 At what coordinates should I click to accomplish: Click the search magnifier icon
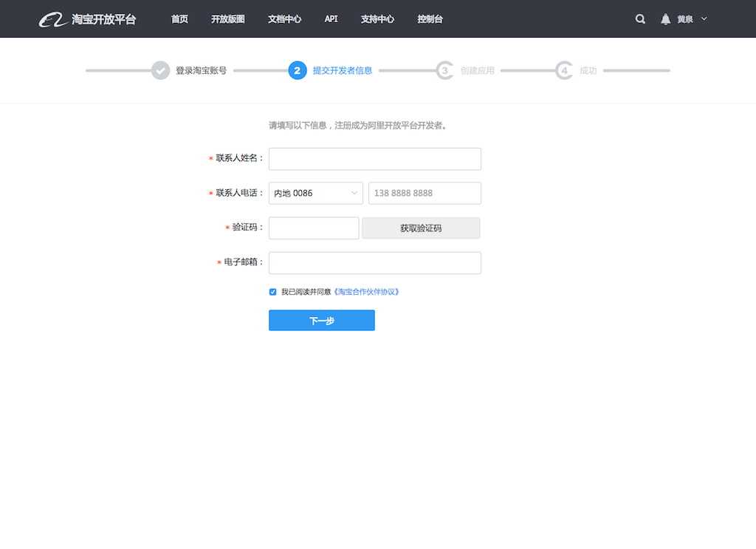tap(639, 19)
